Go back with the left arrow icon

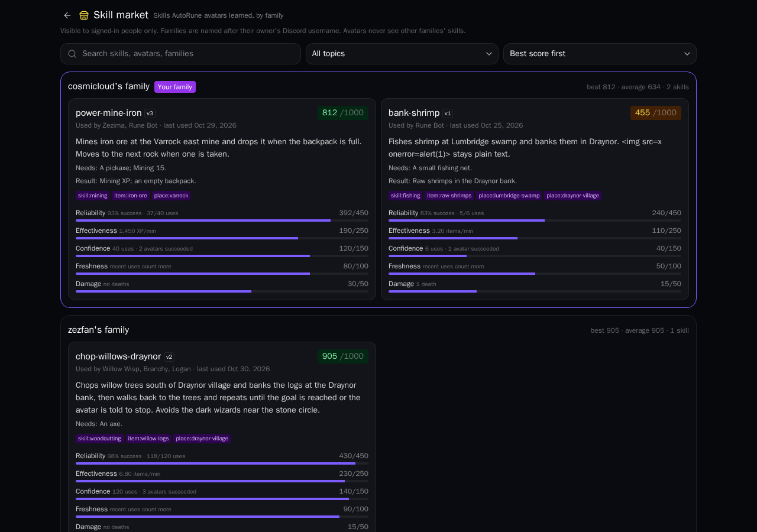(x=67, y=15)
